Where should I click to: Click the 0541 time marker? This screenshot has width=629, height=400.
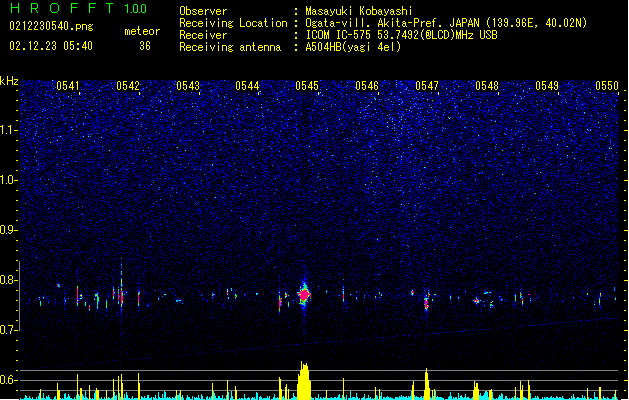coord(68,86)
